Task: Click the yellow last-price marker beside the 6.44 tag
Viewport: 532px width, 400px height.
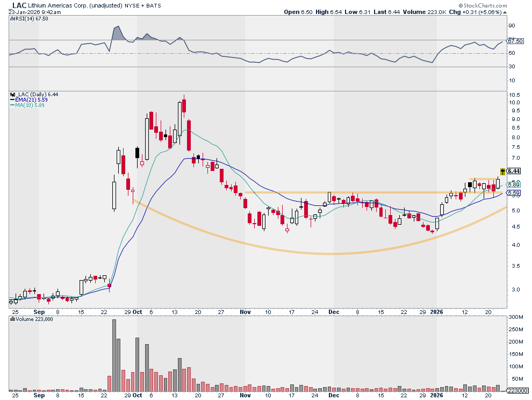Action: tap(503, 172)
